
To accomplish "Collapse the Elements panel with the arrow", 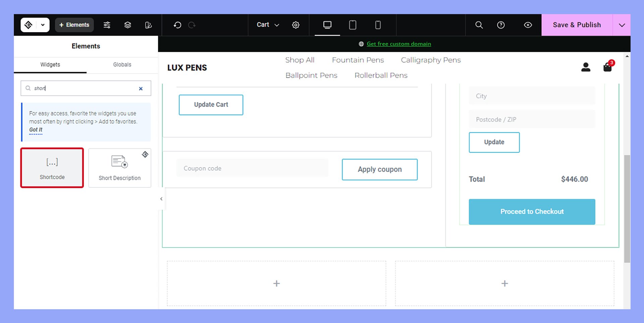I will 161,199.
